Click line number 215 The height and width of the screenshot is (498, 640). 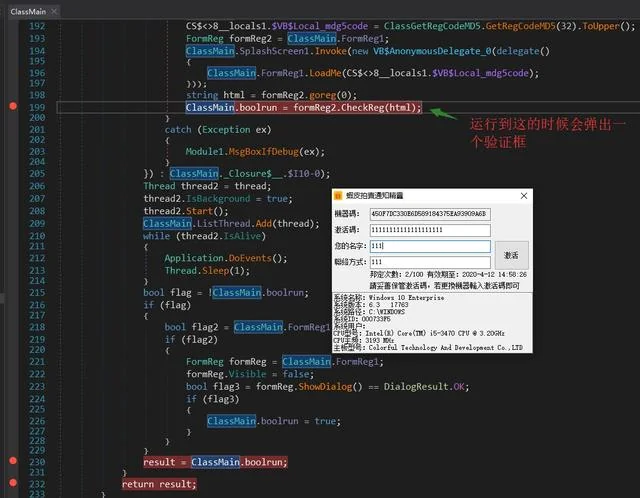tap(37, 292)
